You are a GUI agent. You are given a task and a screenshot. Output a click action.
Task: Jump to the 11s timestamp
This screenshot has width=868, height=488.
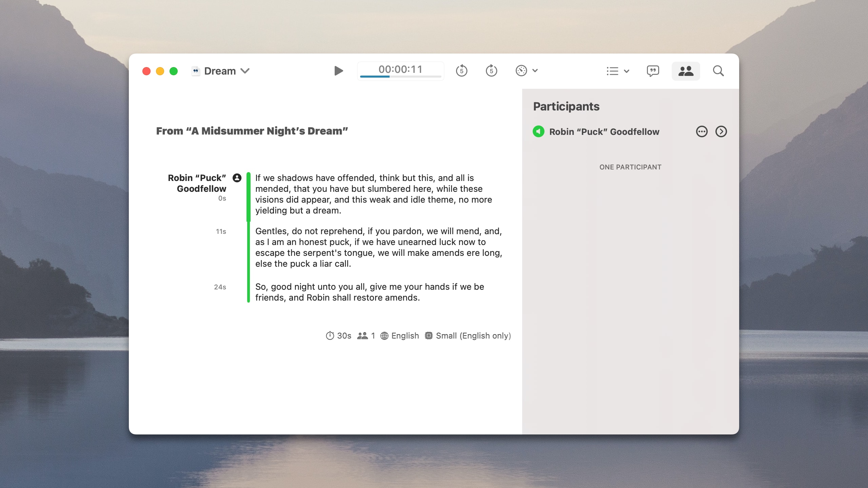point(221,231)
